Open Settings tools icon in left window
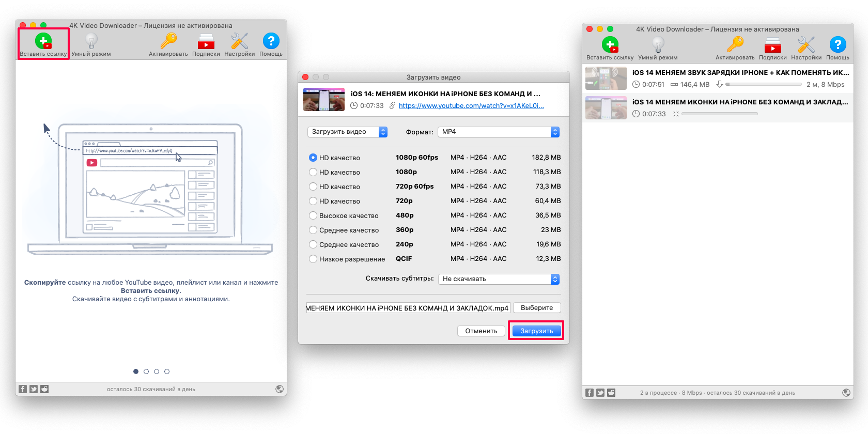Image resolution: width=868 pixels, height=434 pixels. coord(240,41)
